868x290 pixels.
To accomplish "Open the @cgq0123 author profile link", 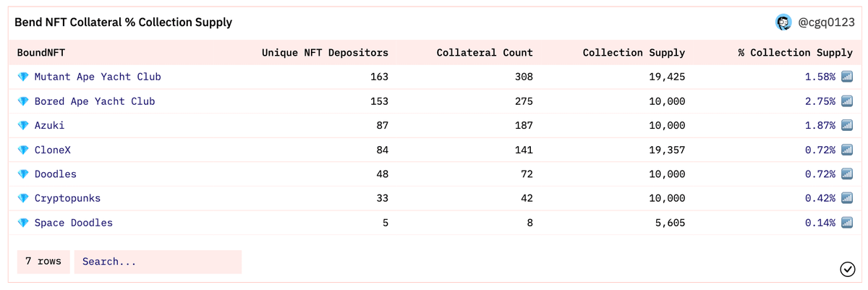I will 826,23.
